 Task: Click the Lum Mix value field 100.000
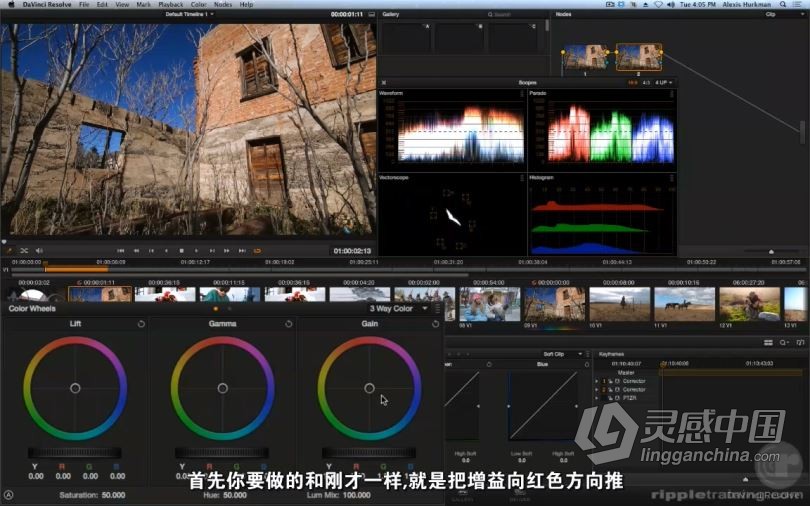pos(356,495)
